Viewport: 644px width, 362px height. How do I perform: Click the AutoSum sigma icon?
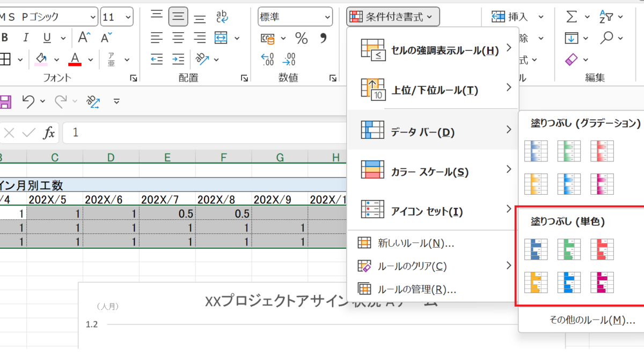coord(572,17)
